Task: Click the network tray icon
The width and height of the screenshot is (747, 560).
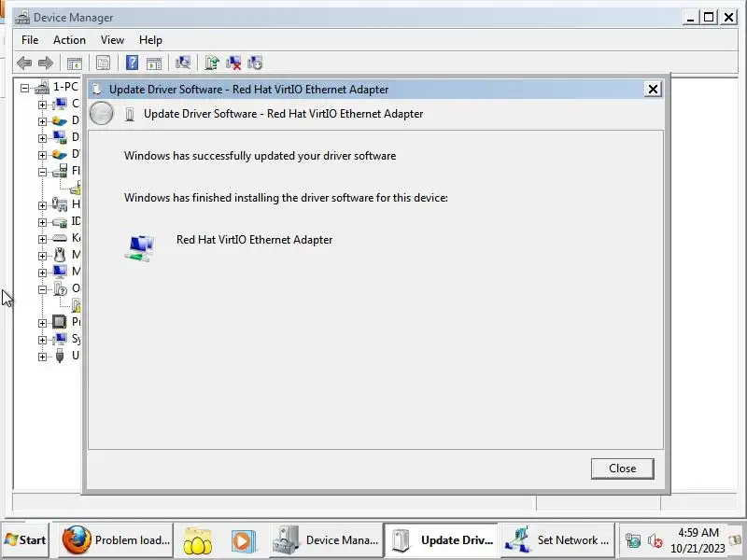Action: tap(633, 540)
